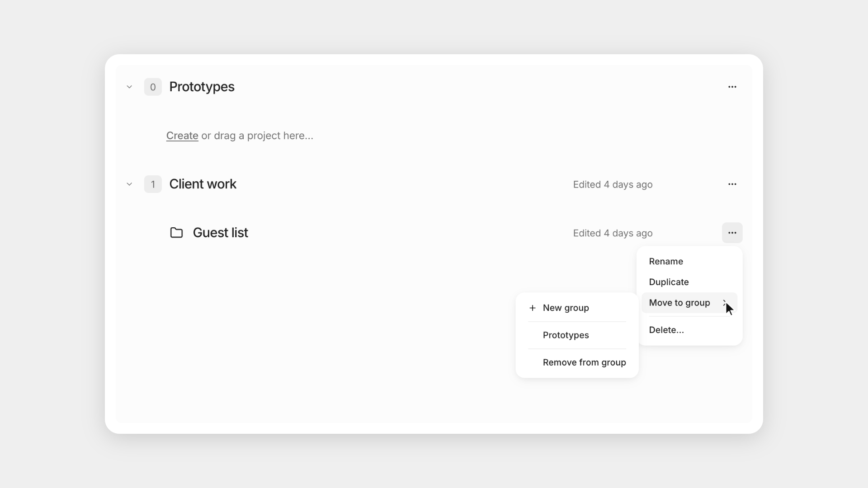Viewport: 868px width, 488px height.
Task: Click the plus icon beside New group
Action: [x=533, y=308]
